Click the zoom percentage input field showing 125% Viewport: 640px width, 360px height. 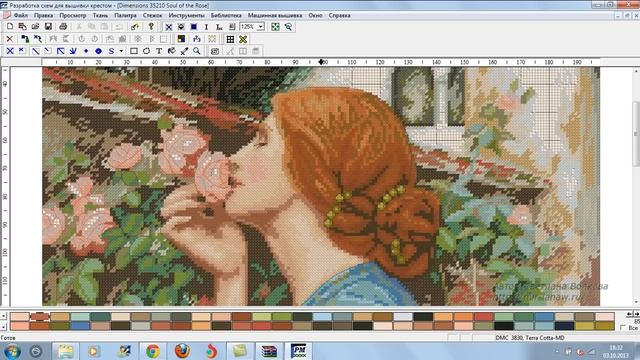click(248, 27)
